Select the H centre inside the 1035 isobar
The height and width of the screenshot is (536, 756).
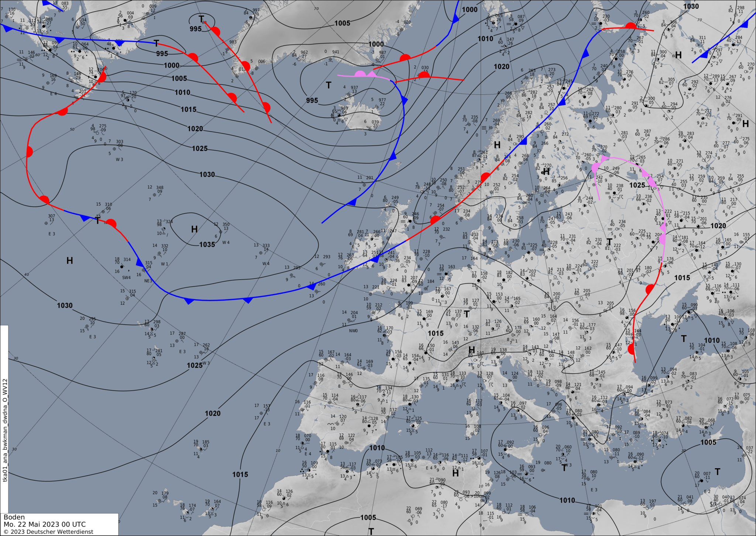[195, 229]
